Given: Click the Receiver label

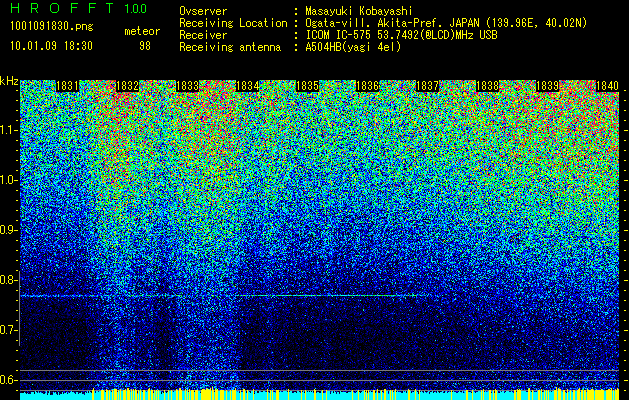Looking at the screenshot, I should (x=203, y=35).
